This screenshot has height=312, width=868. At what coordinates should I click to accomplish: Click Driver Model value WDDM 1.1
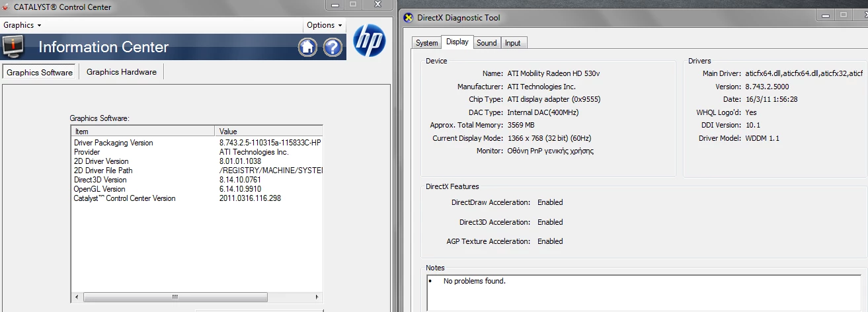[x=762, y=138]
